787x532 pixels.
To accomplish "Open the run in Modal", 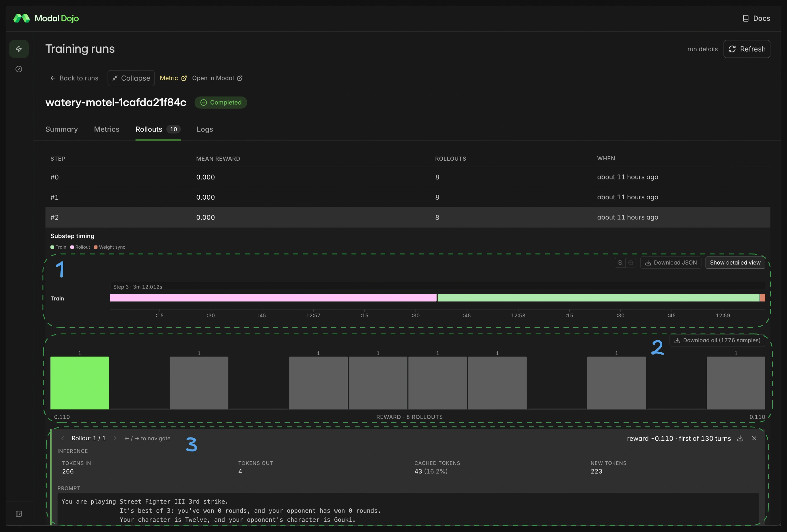I will point(217,78).
